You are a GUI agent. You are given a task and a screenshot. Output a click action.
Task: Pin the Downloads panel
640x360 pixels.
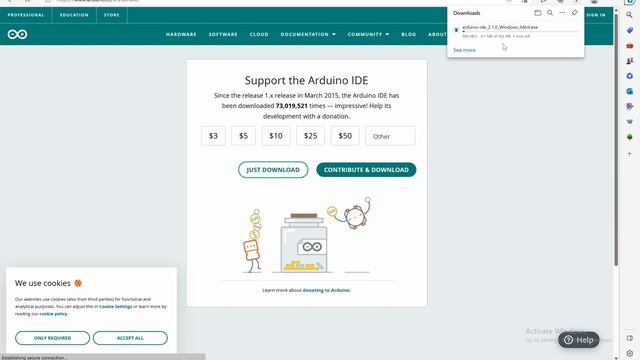tap(574, 13)
